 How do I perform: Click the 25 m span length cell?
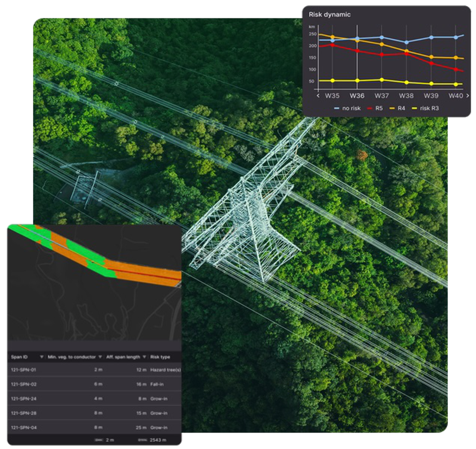point(141,428)
